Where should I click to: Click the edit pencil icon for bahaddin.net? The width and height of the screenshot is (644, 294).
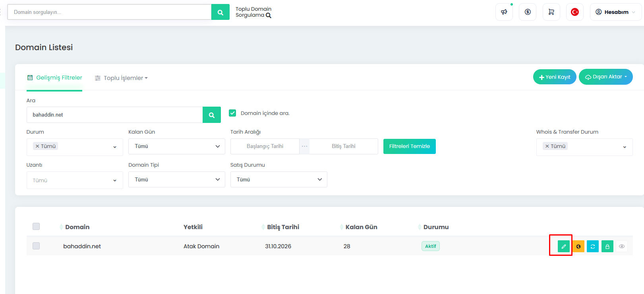[x=563, y=246]
